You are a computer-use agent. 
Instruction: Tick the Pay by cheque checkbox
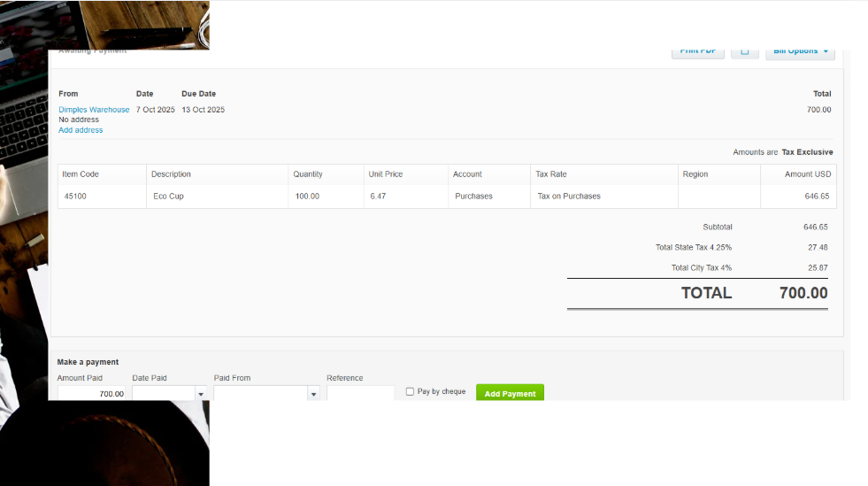[410, 391]
